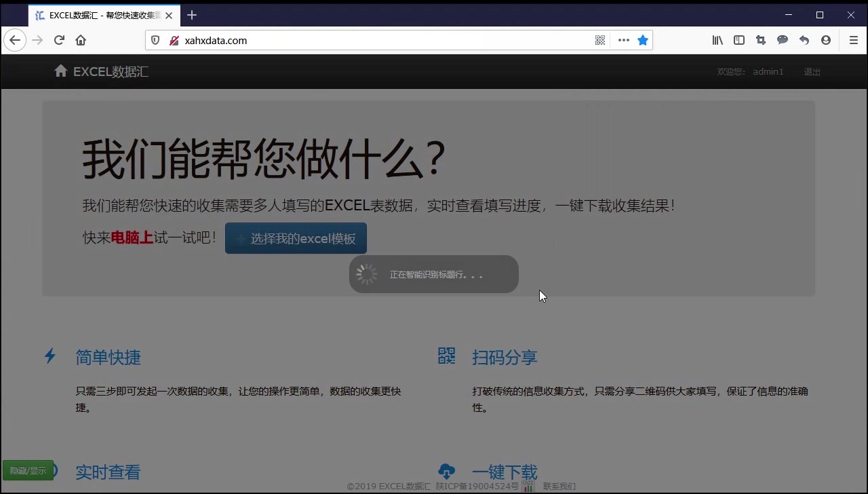Click the ©2019 EXCEL数据汇 footer text
Image resolution: width=868 pixels, height=494 pixels.
(x=389, y=486)
